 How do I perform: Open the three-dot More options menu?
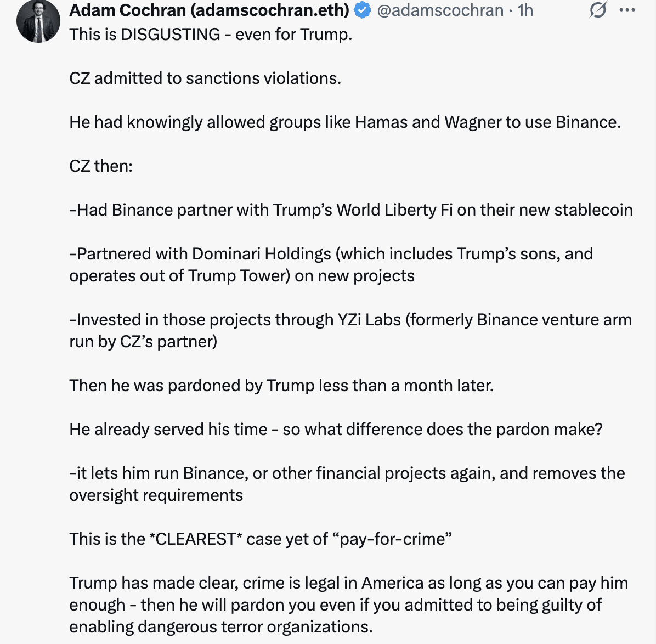pyautogui.click(x=627, y=10)
